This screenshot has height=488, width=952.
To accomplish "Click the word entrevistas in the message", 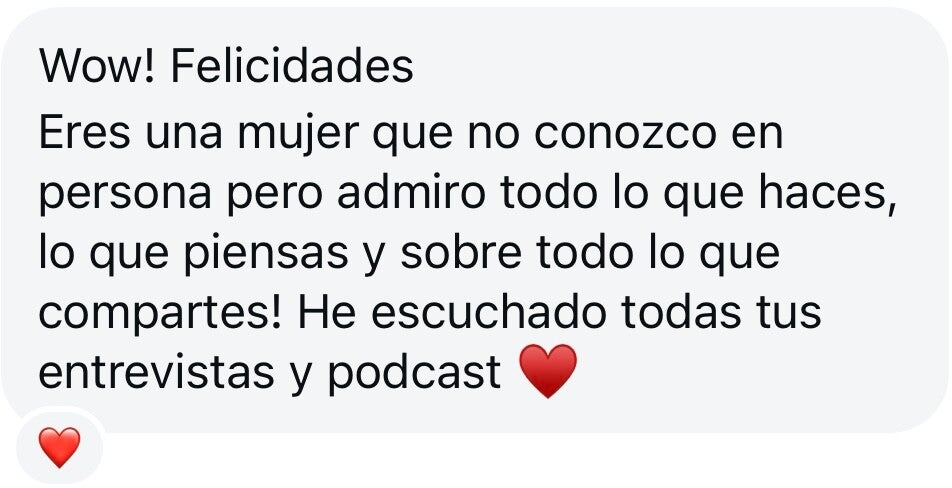I will [156, 372].
